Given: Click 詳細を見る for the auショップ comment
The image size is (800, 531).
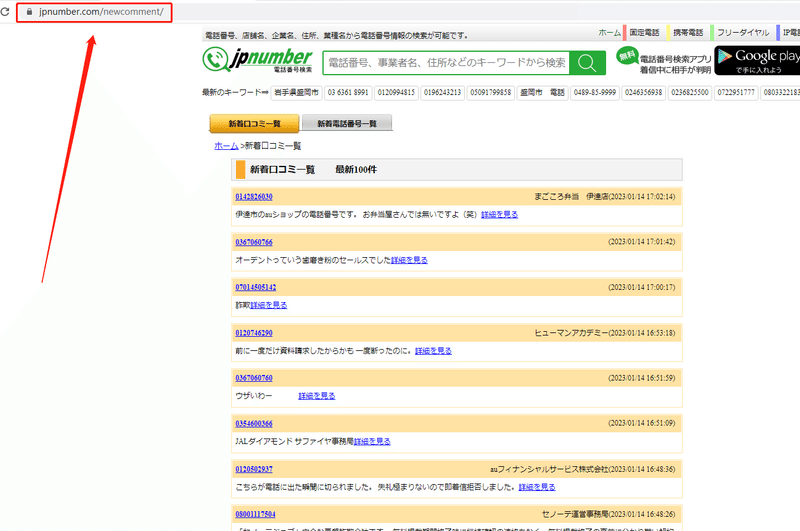Looking at the screenshot, I should [x=499, y=215].
